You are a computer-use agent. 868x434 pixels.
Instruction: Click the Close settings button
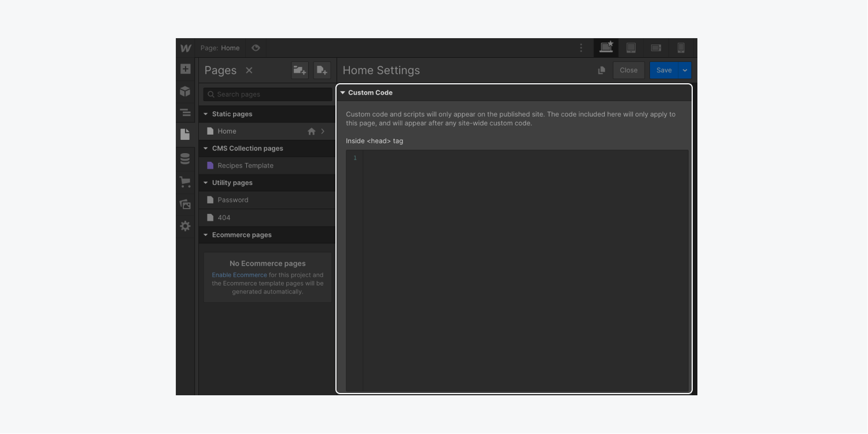pyautogui.click(x=628, y=71)
